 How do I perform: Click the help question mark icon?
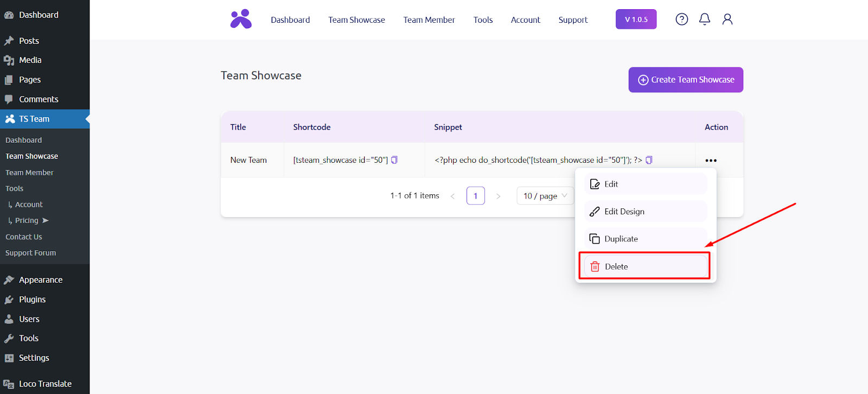pos(681,20)
